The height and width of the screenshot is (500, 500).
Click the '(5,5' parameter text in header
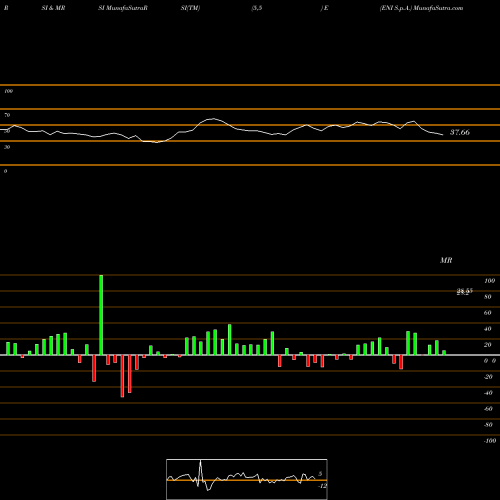[257, 8]
